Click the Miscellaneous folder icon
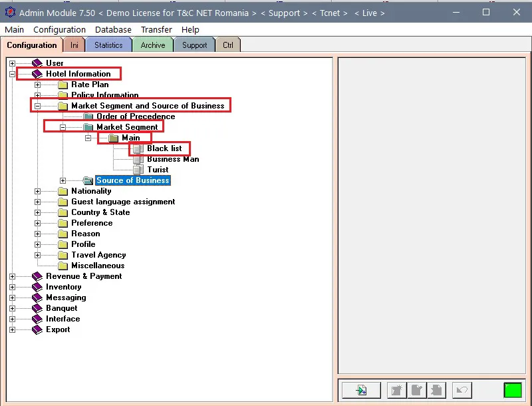This screenshot has width=532, height=406. click(63, 266)
